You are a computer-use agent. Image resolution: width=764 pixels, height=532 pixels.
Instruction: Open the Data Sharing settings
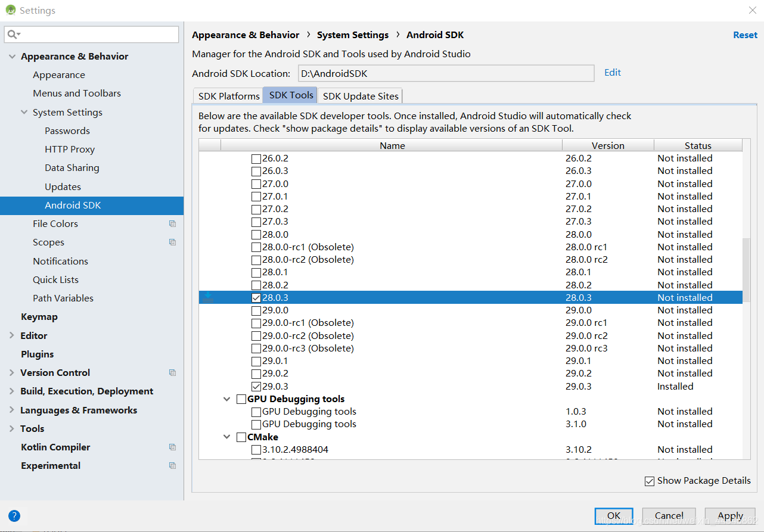[x=72, y=168]
